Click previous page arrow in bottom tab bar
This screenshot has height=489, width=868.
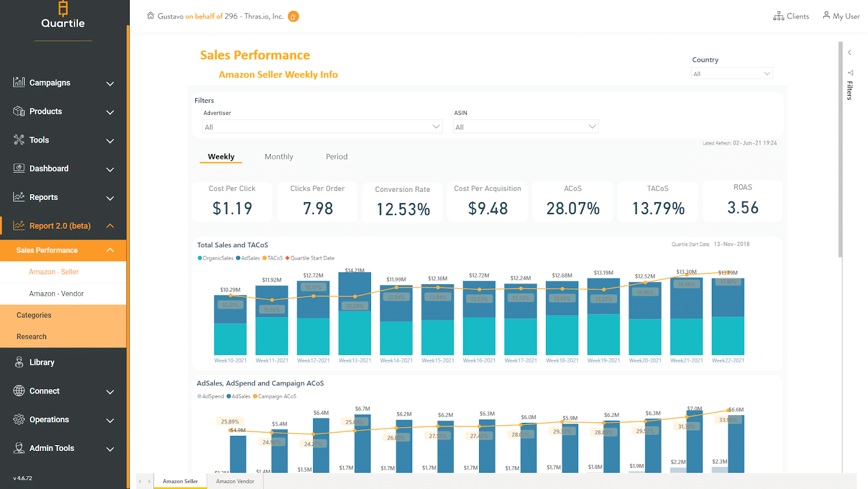[140, 481]
